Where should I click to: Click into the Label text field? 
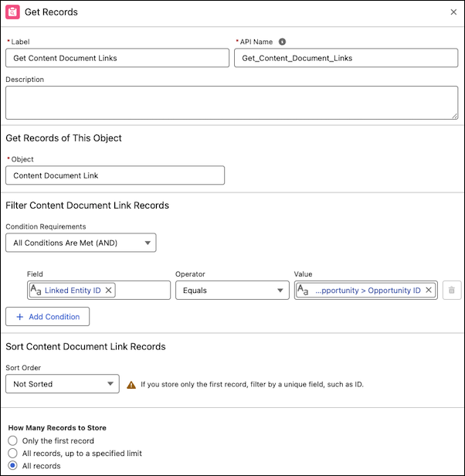coord(117,58)
